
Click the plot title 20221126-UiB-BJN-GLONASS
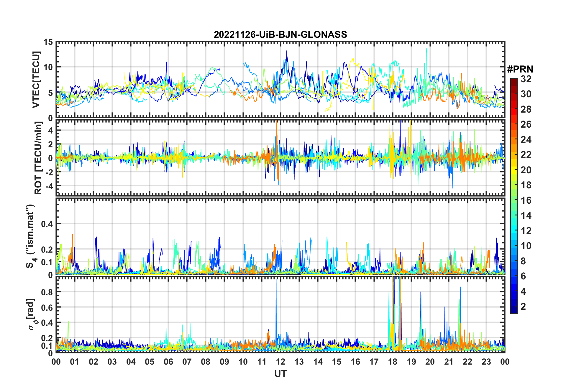click(x=280, y=34)
